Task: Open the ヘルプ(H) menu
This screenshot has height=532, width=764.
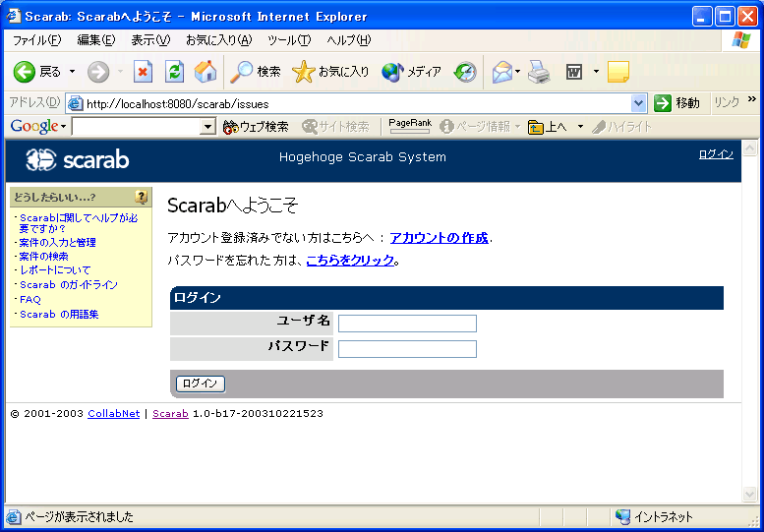Action: tap(349, 40)
